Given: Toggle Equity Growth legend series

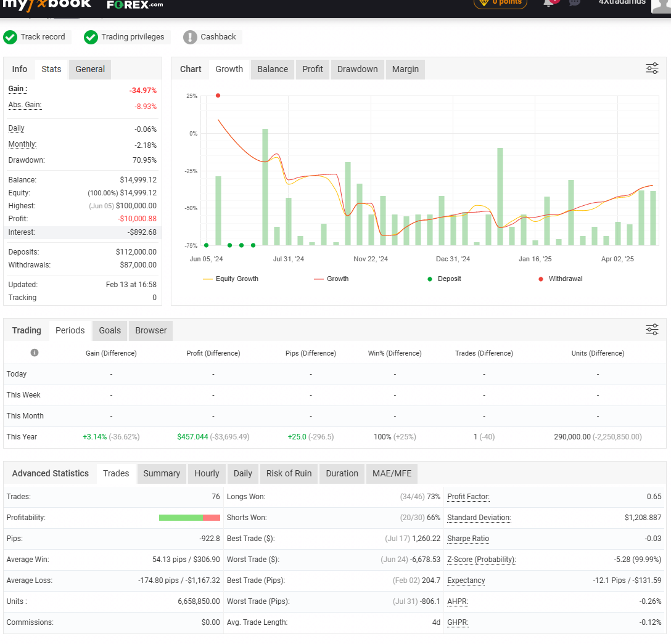Looking at the screenshot, I should [x=231, y=279].
